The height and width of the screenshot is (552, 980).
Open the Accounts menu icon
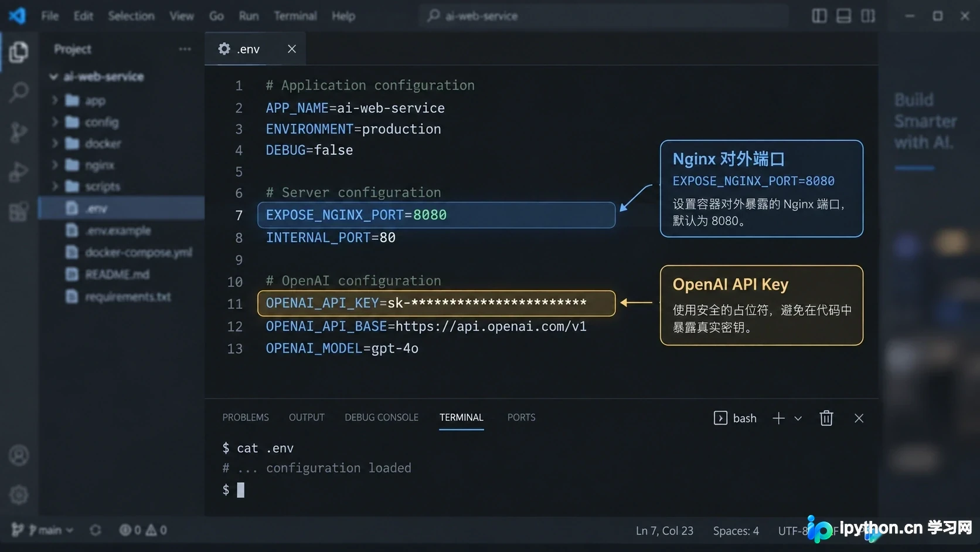19,455
